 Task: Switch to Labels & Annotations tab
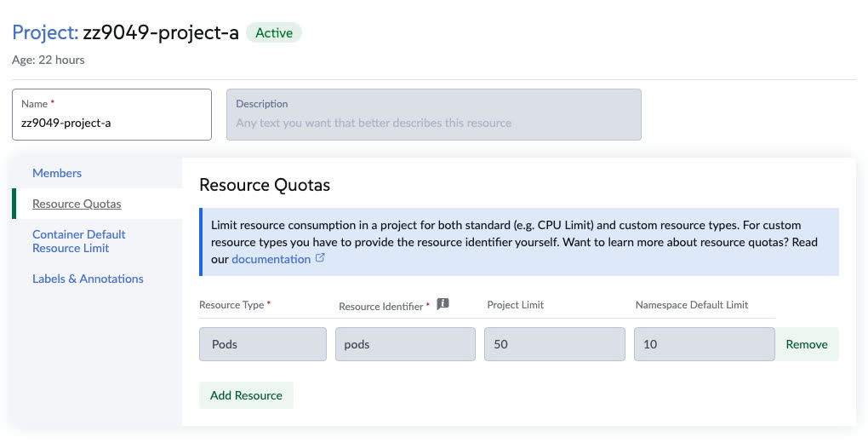88,279
